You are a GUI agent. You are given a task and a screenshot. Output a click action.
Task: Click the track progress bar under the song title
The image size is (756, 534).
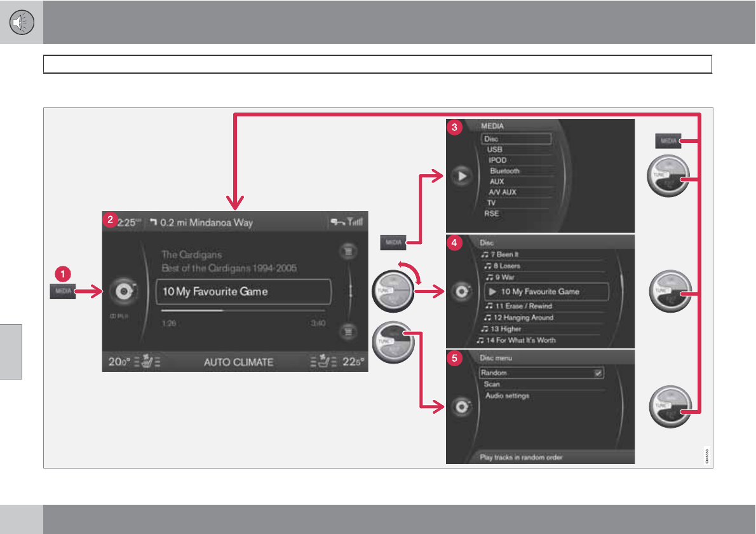(243, 311)
